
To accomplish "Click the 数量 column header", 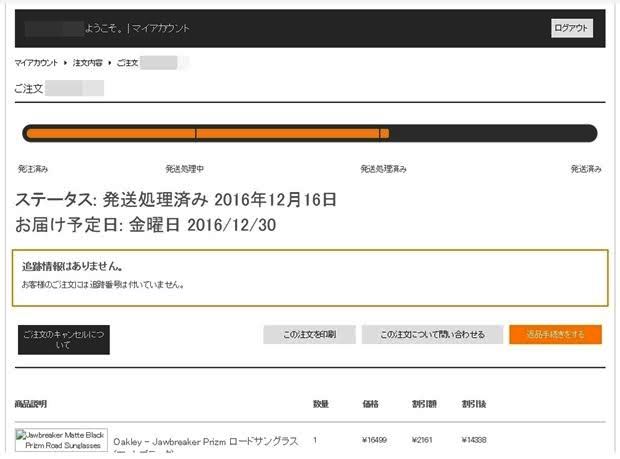I will pyautogui.click(x=321, y=404).
